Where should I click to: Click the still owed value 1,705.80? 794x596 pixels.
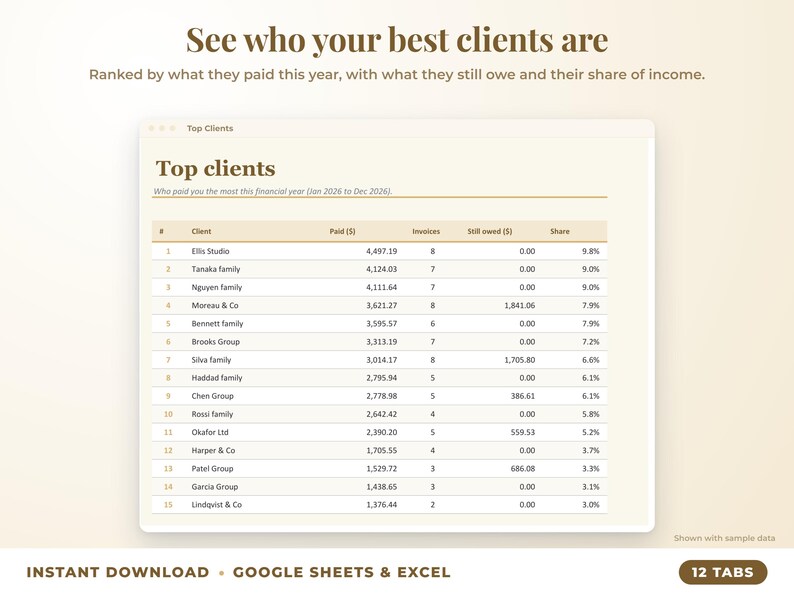click(x=520, y=360)
